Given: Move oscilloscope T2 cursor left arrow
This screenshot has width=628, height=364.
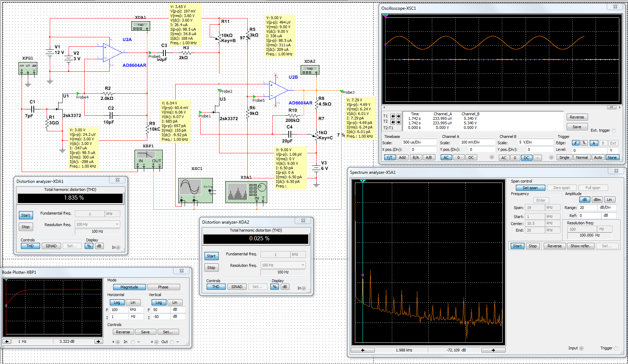Looking at the screenshot, I should point(393,122).
